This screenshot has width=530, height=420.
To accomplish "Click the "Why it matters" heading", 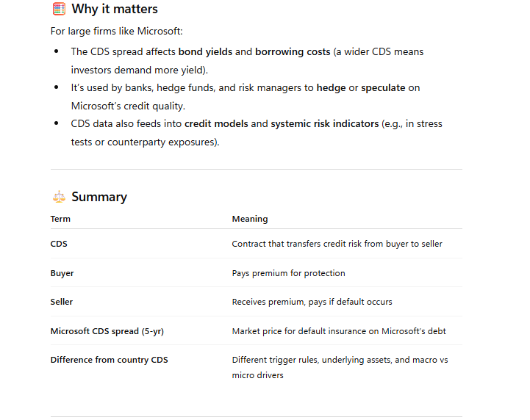I will pos(115,10).
